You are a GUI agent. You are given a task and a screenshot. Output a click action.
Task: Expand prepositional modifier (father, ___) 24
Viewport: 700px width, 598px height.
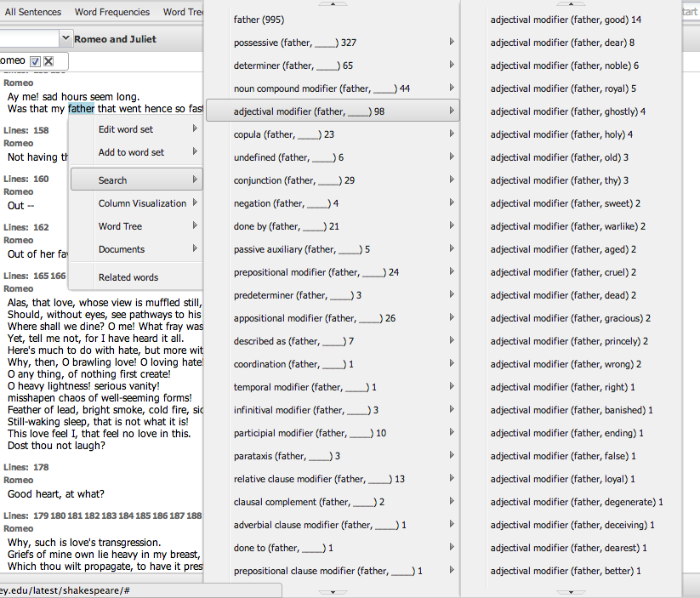[x=333, y=272]
